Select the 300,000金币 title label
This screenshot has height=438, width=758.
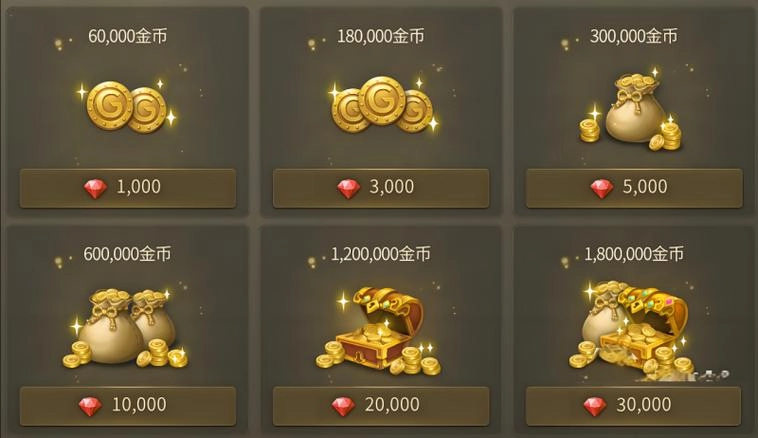click(634, 36)
